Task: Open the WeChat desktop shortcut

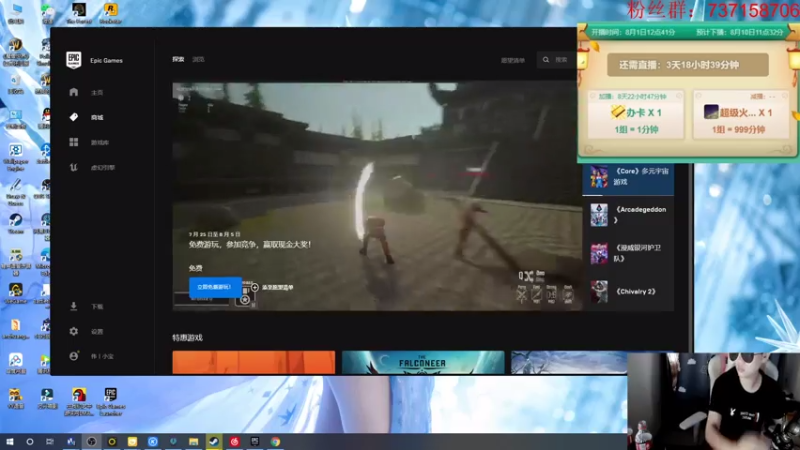Action: coord(47,13)
